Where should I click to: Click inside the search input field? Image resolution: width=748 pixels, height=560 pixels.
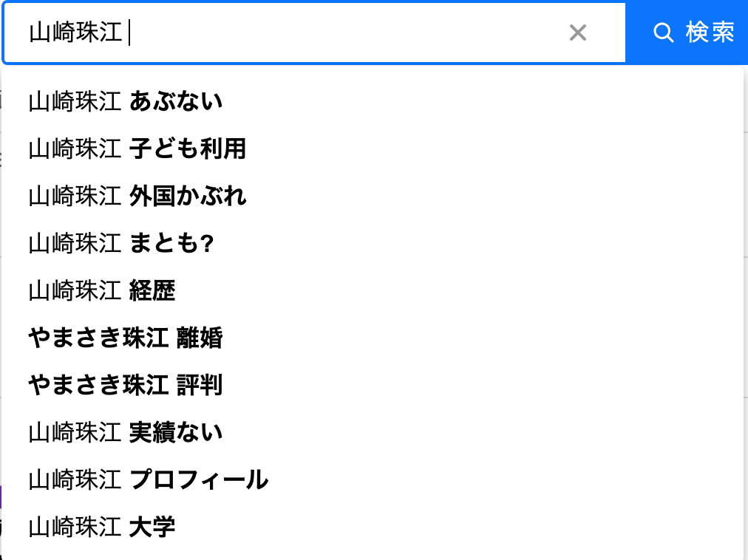(314, 33)
